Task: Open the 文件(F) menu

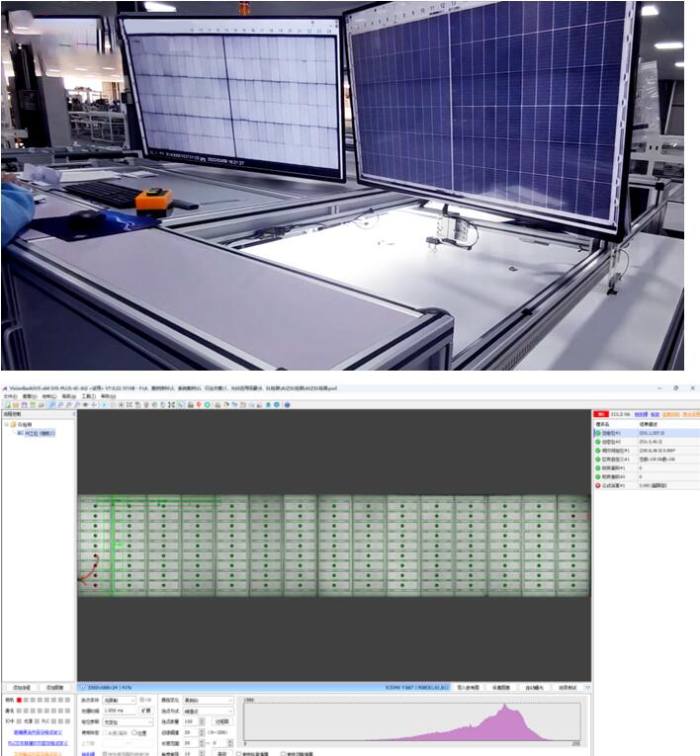Action: [10, 396]
